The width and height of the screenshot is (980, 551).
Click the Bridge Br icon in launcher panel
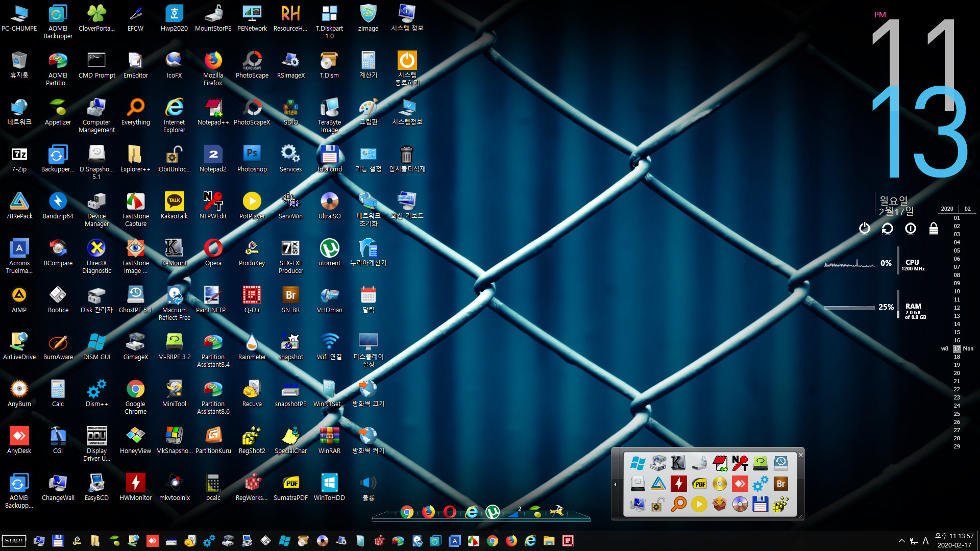pos(780,484)
